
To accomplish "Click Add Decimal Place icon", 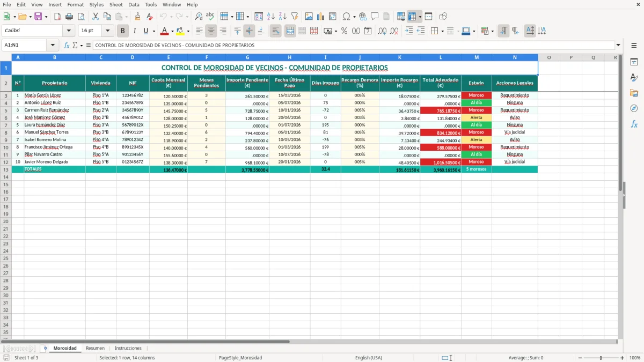I will [383, 31].
